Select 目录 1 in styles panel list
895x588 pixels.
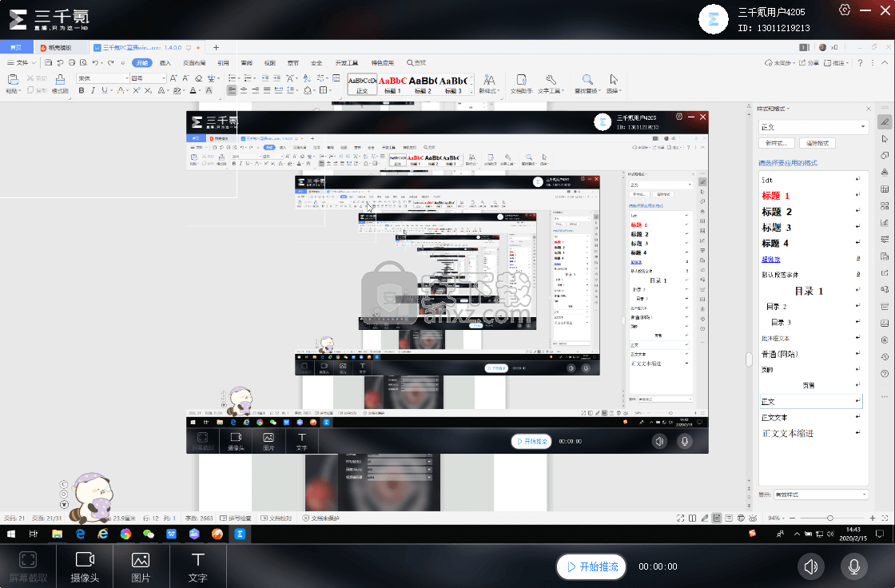(x=810, y=291)
